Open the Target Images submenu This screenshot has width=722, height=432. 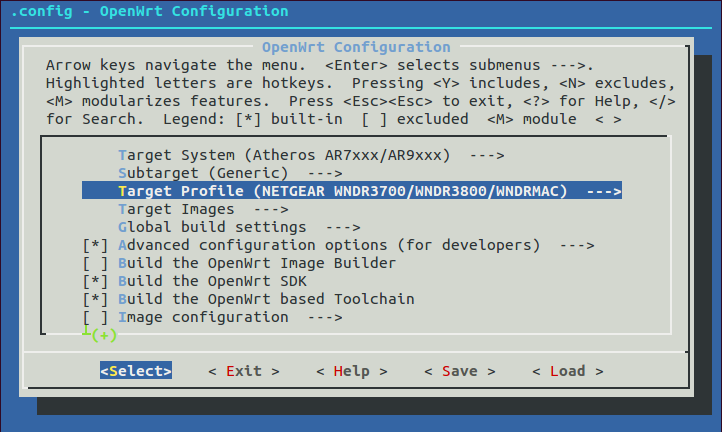[176, 209]
